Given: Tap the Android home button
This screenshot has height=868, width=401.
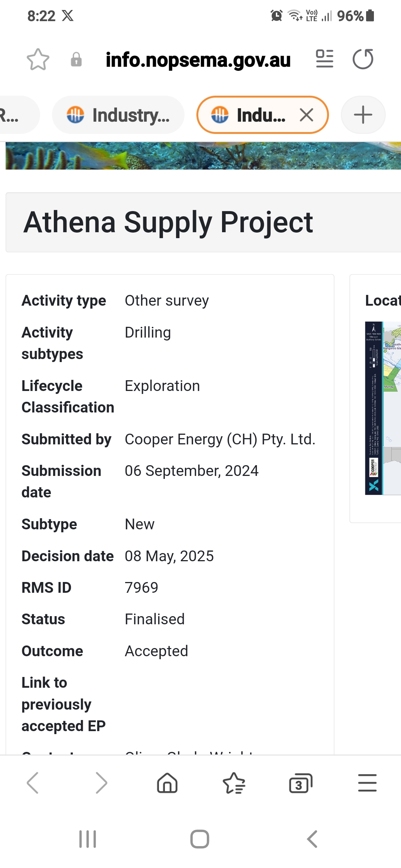Looking at the screenshot, I should coord(200,839).
